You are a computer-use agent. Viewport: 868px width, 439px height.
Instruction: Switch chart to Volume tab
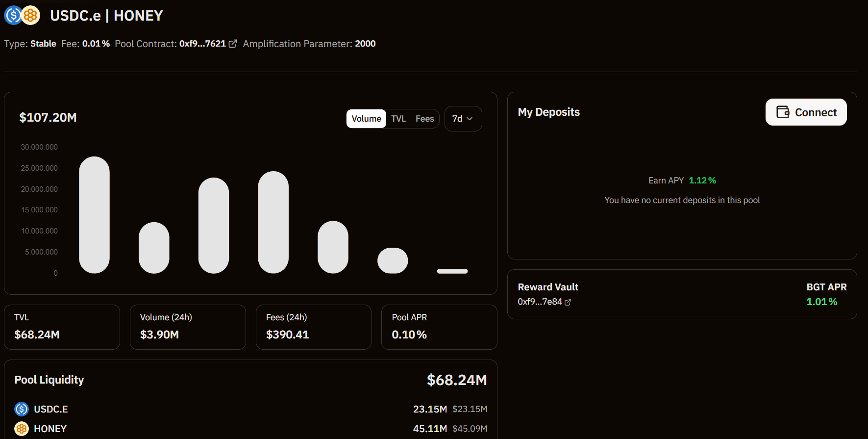[x=366, y=119]
